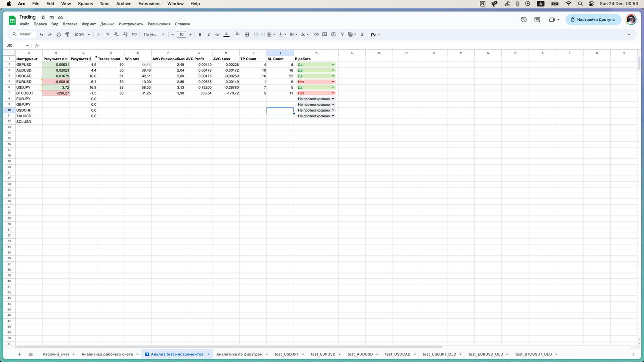This screenshot has width=644, height=362.
Task: Open the Формат menu
Action: (89, 24)
